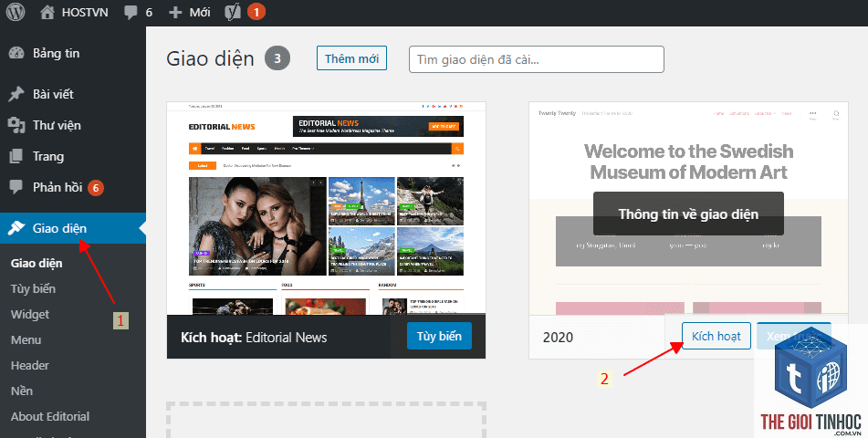Viewport: 868px width, 438px height.
Task: Select Giao diện submenu item
Action: [37, 263]
